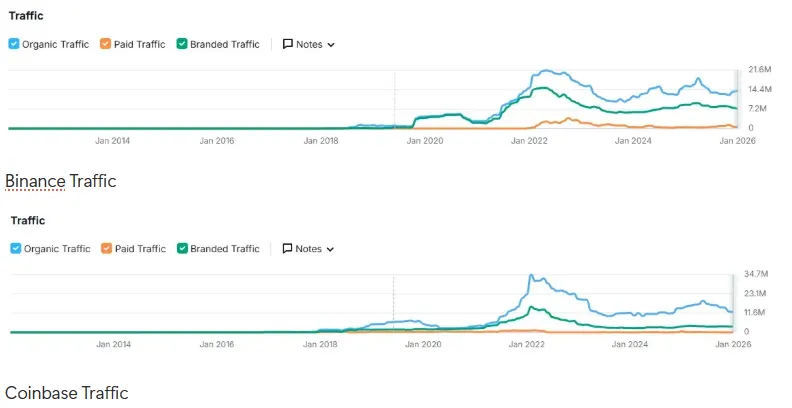The width and height of the screenshot is (792, 408).
Task: Select Jan 2022 axis label in top chart
Action: 529,141
